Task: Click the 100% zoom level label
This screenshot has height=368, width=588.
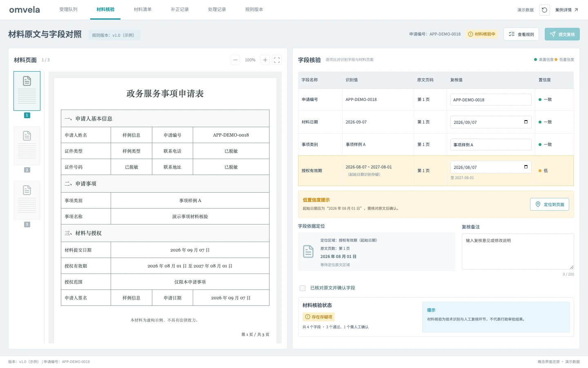Action: pyautogui.click(x=250, y=60)
